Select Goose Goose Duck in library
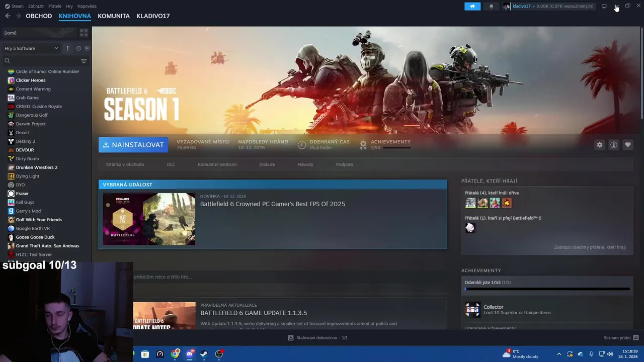 tap(35, 237)
